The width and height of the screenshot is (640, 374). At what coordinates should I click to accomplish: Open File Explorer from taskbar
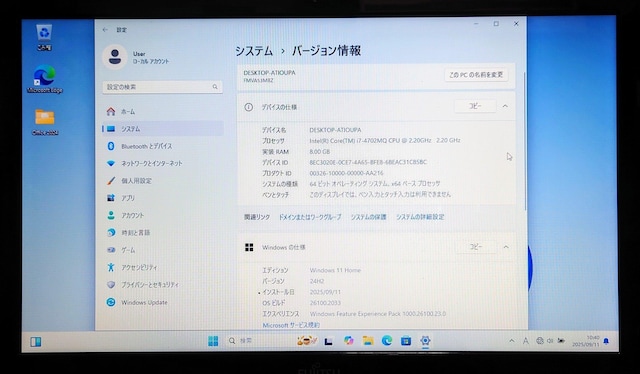368,341
